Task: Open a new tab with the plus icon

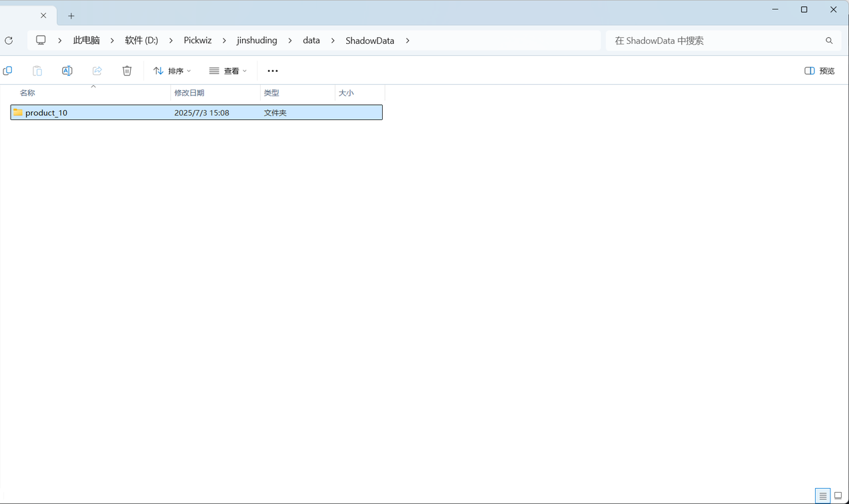Action: coord(71,16)
